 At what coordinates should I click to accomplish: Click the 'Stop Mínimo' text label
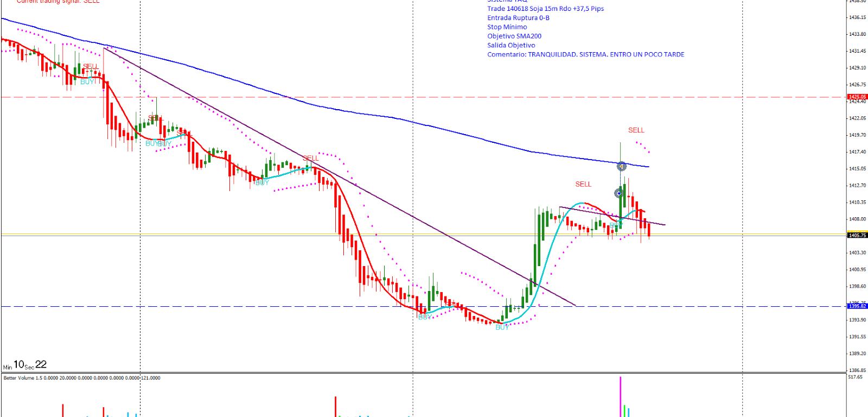pyautogui.click(x=507, y=27)
